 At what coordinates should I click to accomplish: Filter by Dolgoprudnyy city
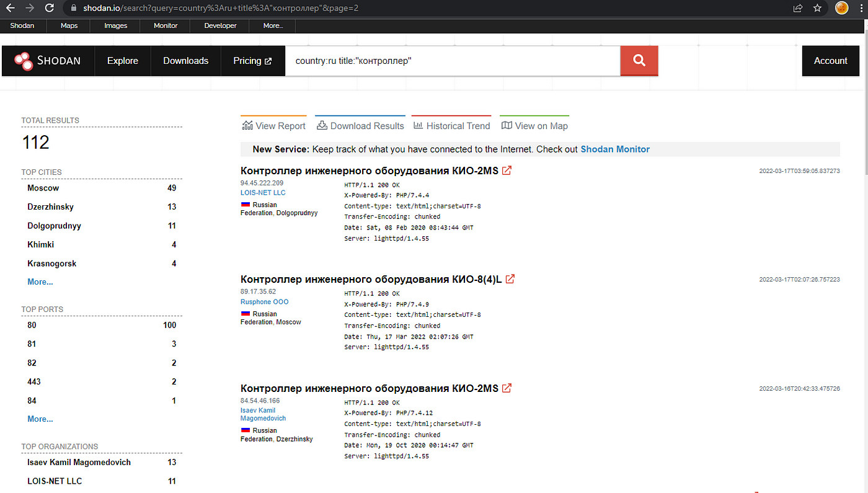coord(54,226)
